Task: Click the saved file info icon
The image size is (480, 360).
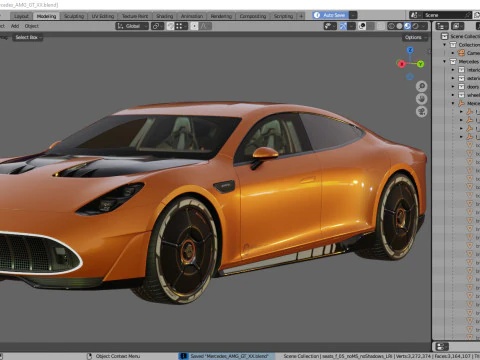Action: click(x=183, y=356)
